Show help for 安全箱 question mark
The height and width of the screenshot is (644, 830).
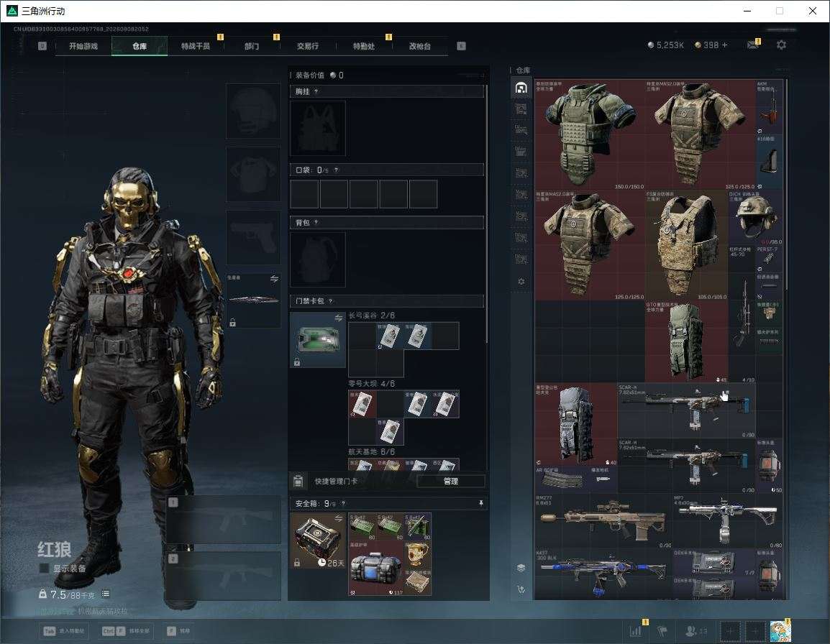point(343,503)
